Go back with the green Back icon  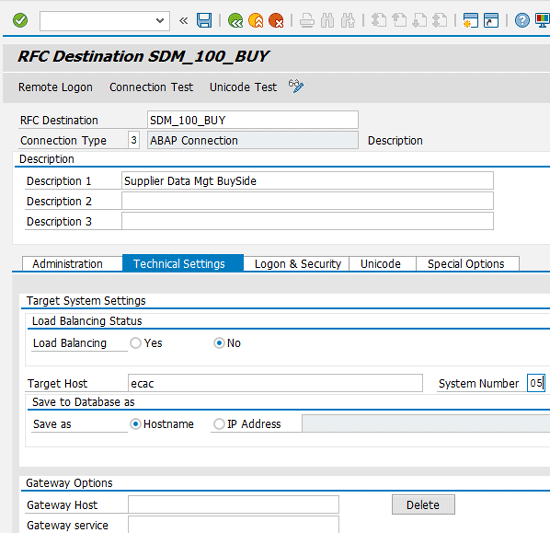(235, 21)
